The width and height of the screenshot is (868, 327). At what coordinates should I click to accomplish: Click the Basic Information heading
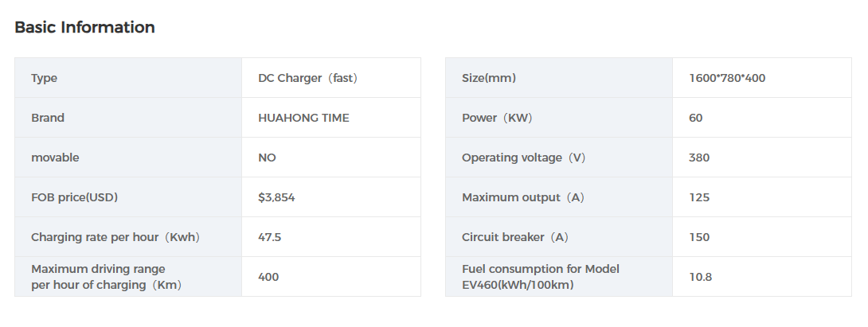click(84, 27)
